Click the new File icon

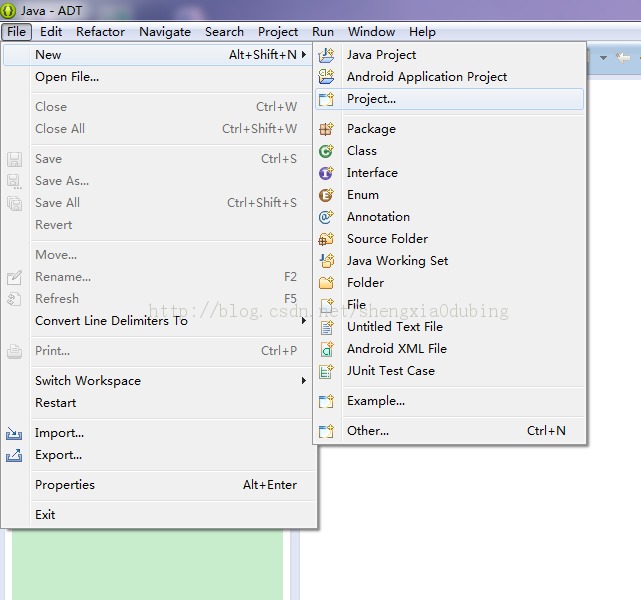[326, 305]
